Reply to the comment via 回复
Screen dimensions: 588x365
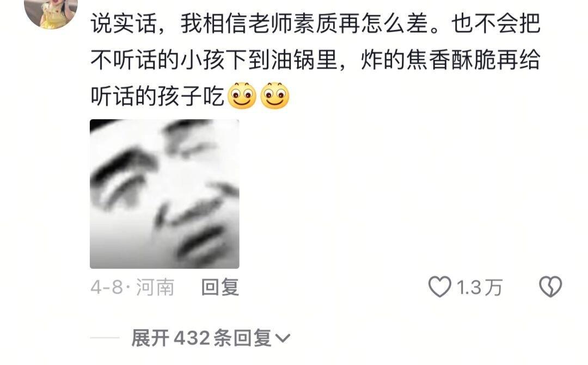220,287
